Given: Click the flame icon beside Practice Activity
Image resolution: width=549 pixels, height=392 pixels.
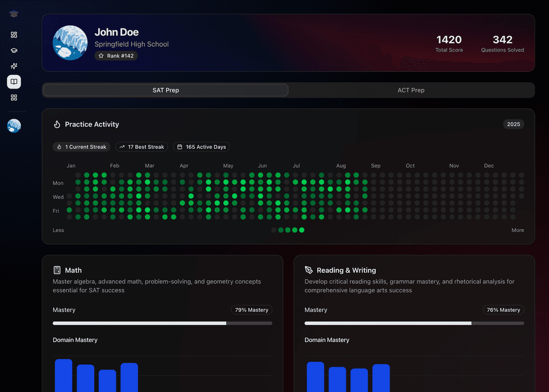Looking at the screenshot, I should tap(57, 125).
